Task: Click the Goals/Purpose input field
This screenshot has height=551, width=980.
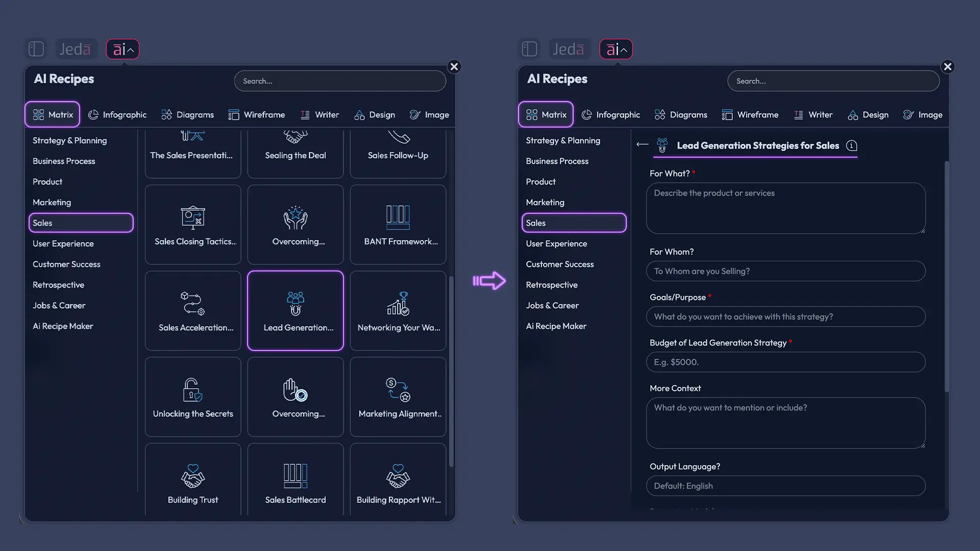Action: (786, 317)
